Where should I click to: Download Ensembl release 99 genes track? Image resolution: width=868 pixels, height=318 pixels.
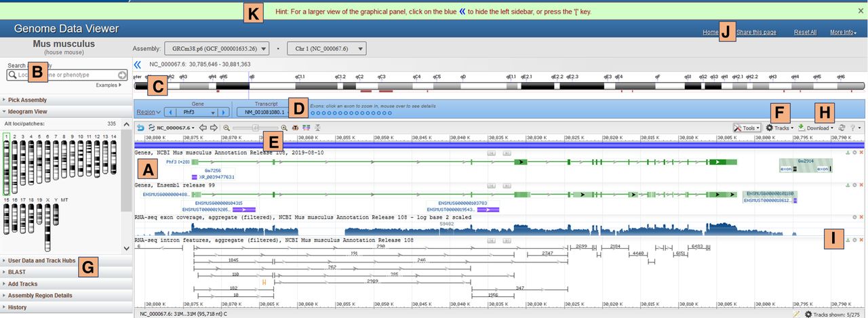coord(848,184)
